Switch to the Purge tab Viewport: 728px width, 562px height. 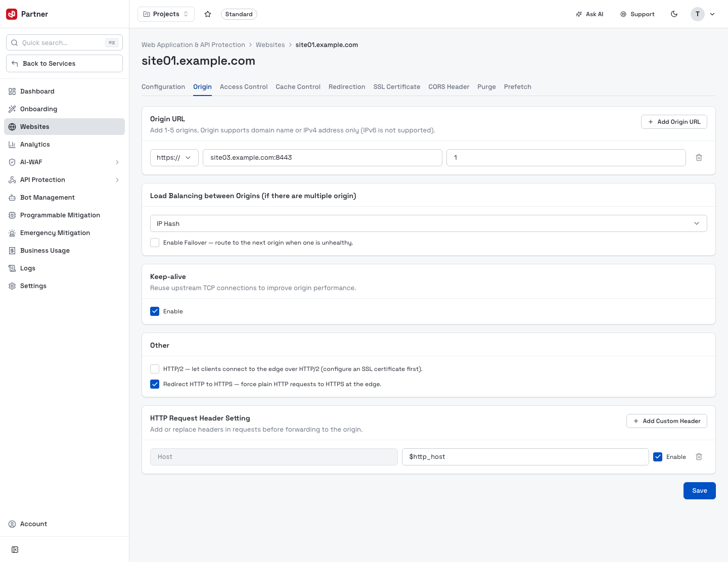point(487,87)
